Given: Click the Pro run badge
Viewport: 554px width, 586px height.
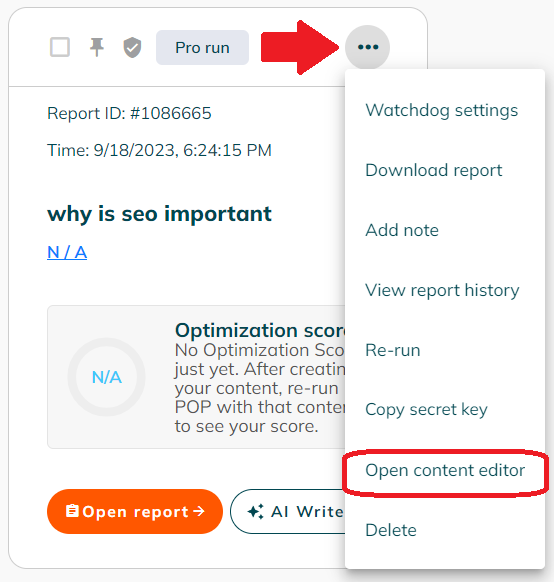Looking at the screenshot, I should (202, 48).
